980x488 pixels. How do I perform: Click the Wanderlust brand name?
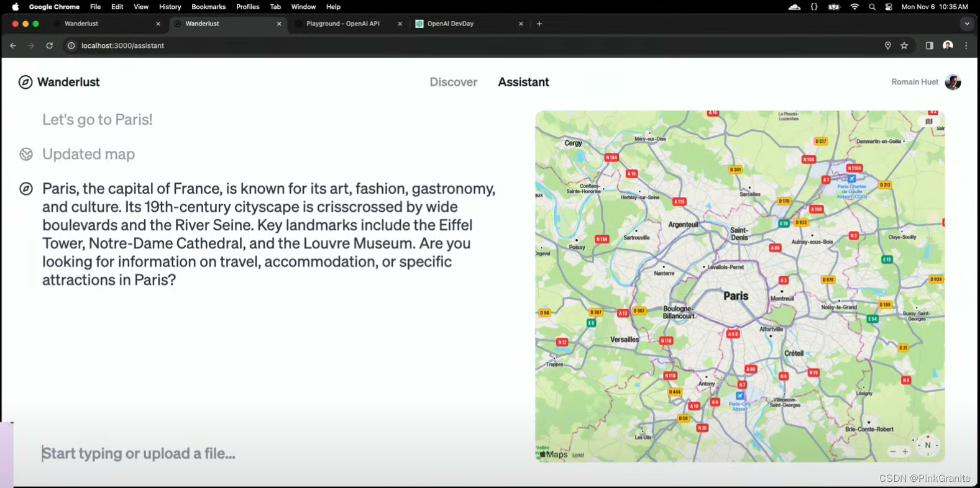tap(68, 82)
